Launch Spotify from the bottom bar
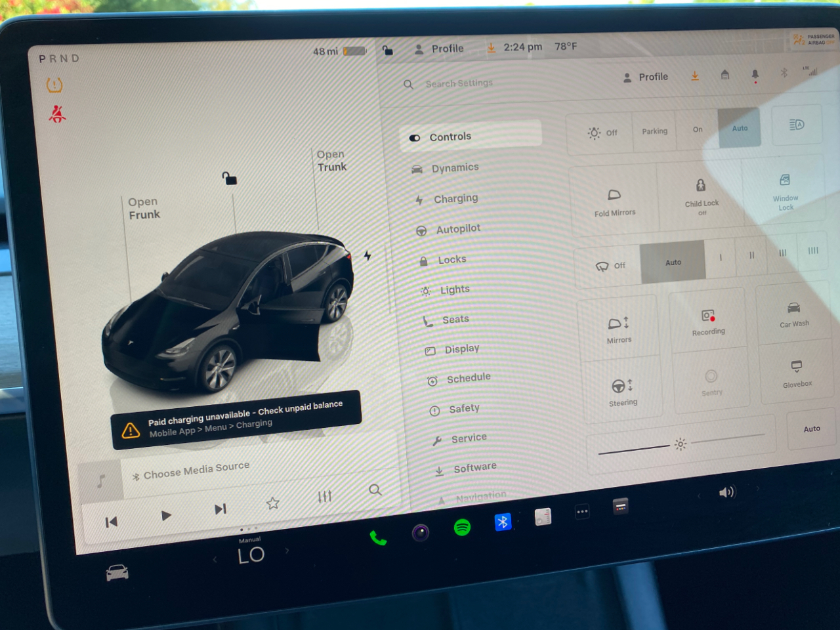Image resolution: width=840 pixels, height=630 pixels. [x=462, y=527]
